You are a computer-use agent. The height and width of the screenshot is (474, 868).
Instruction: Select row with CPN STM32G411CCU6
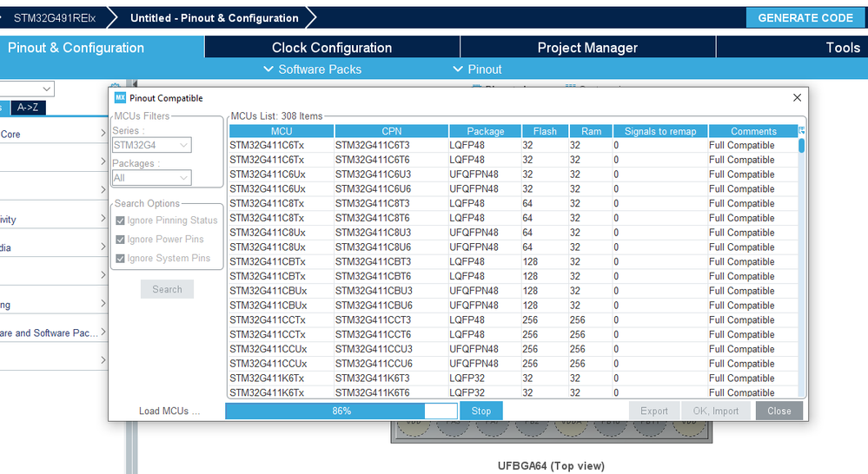pyautogui.click(x=514, y=364)
